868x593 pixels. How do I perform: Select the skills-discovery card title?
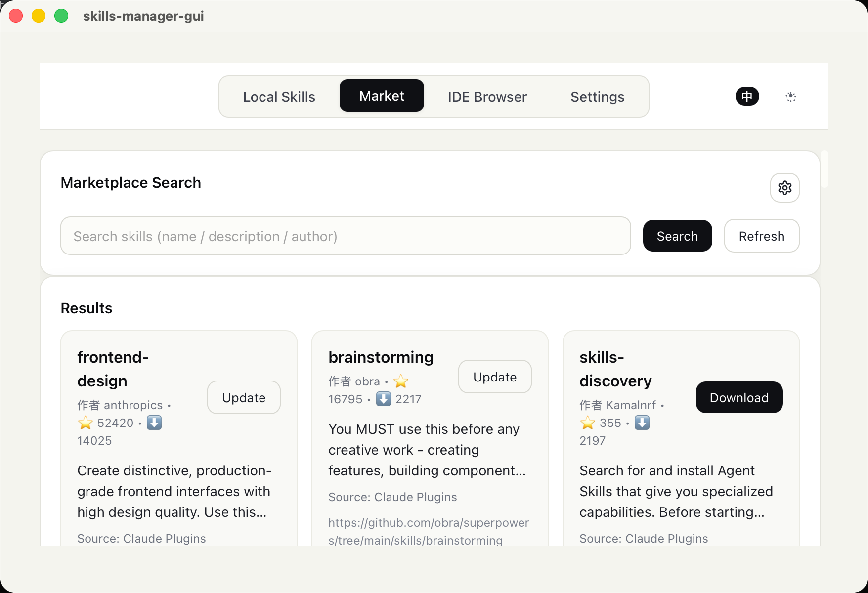(x=615, y=369)
